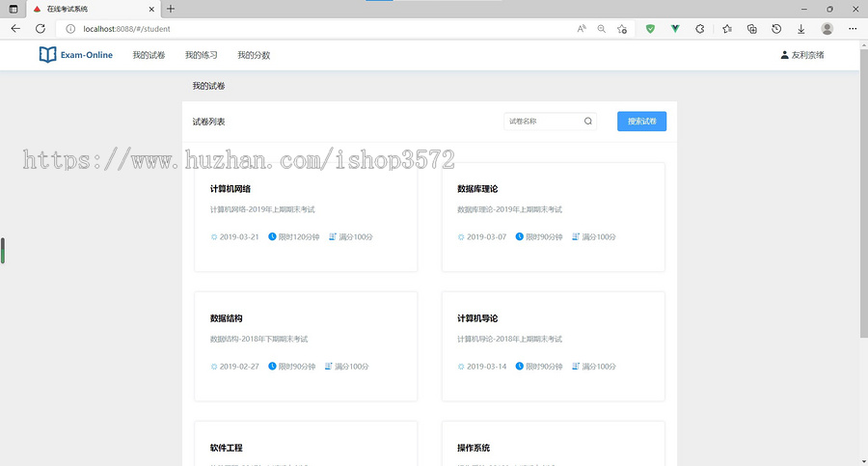Click the zoom magnifier icon in address bar

pyautogui.click(x=601, y=29)
